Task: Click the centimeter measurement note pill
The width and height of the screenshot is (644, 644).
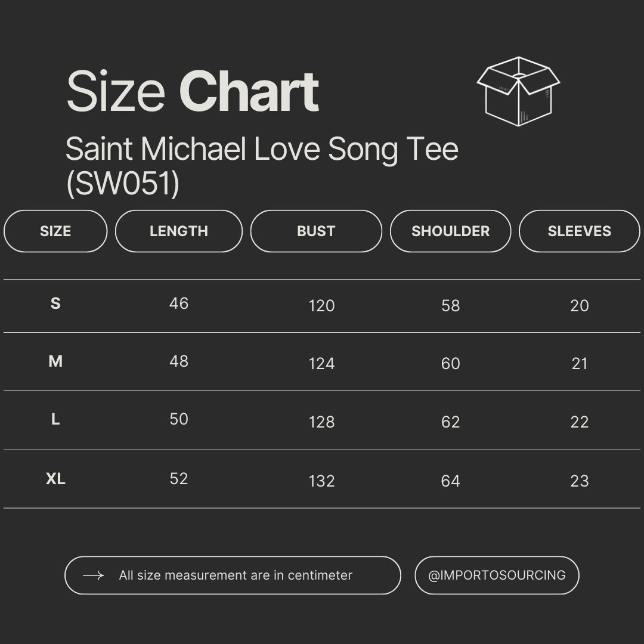Action: tap(233, 575)
